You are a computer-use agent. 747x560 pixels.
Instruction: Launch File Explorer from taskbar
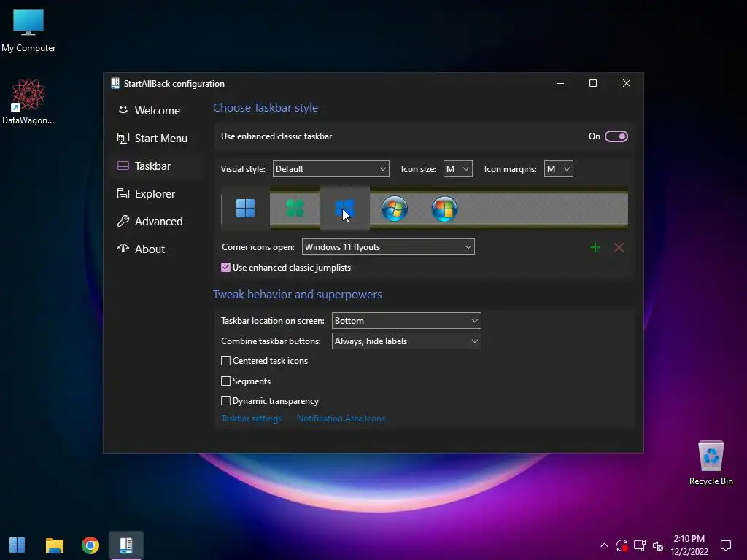coord(54,545)
